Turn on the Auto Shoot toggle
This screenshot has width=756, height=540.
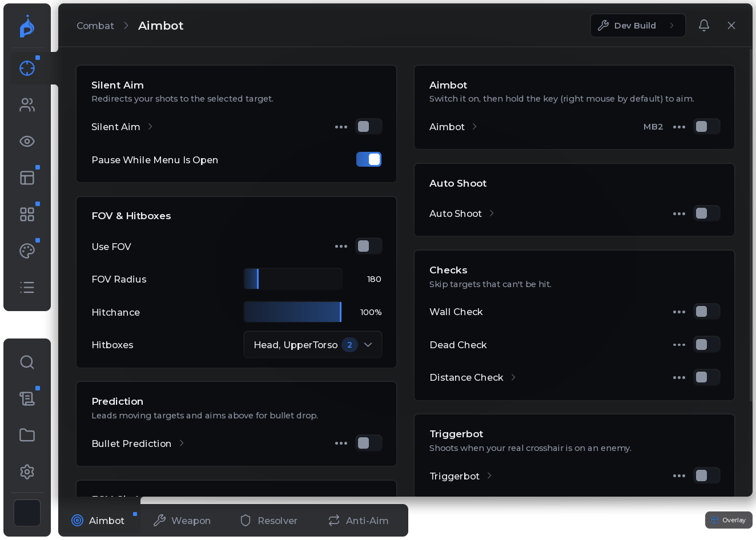tap(707, 213)
